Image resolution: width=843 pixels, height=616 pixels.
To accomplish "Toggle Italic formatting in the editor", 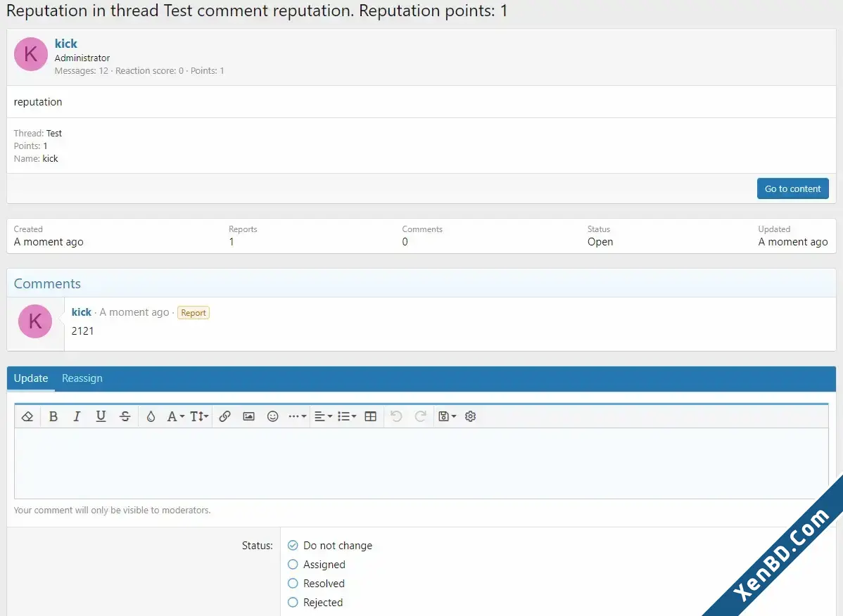I will [77, 416].
